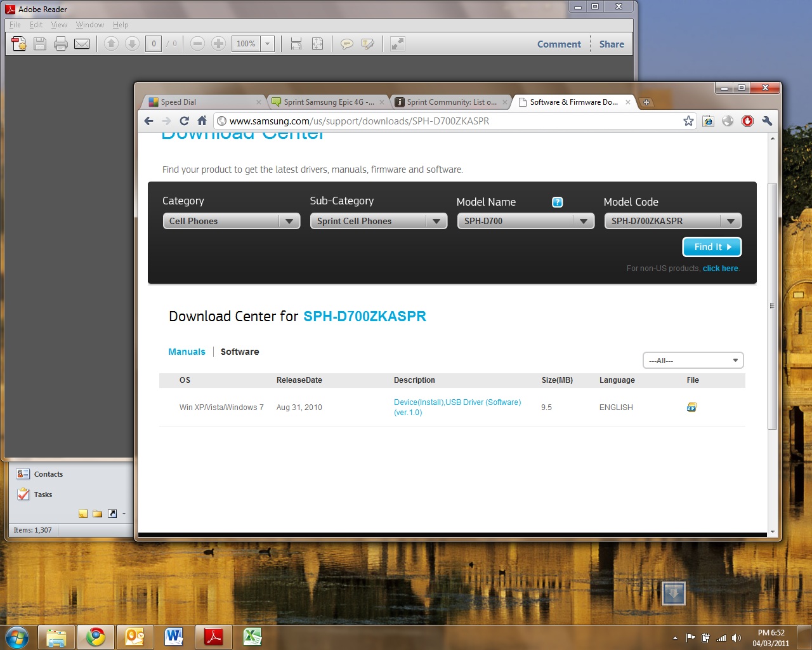Click the IE Tab extension icon in browser toolbar

pos(709,121)
